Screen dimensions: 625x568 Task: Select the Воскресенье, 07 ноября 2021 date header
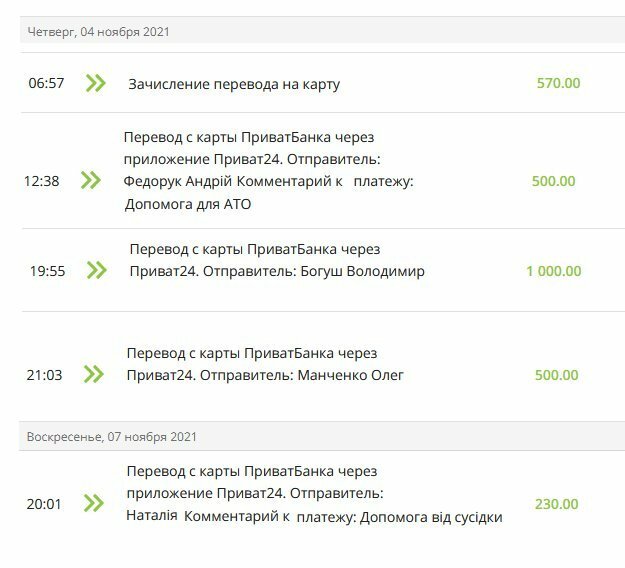(x=322, y=436)
